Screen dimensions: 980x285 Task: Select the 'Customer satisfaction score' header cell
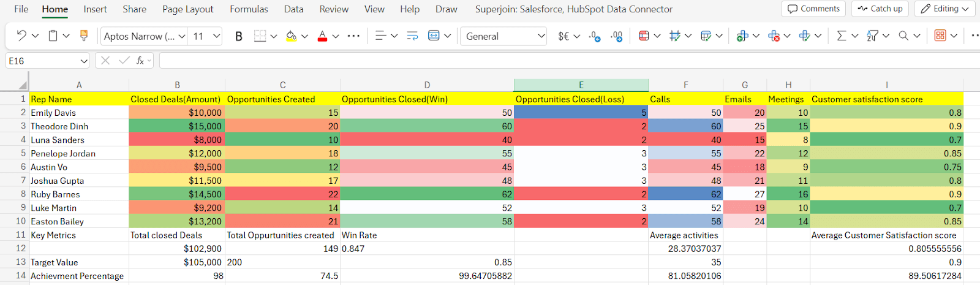(x=886, y=99)
